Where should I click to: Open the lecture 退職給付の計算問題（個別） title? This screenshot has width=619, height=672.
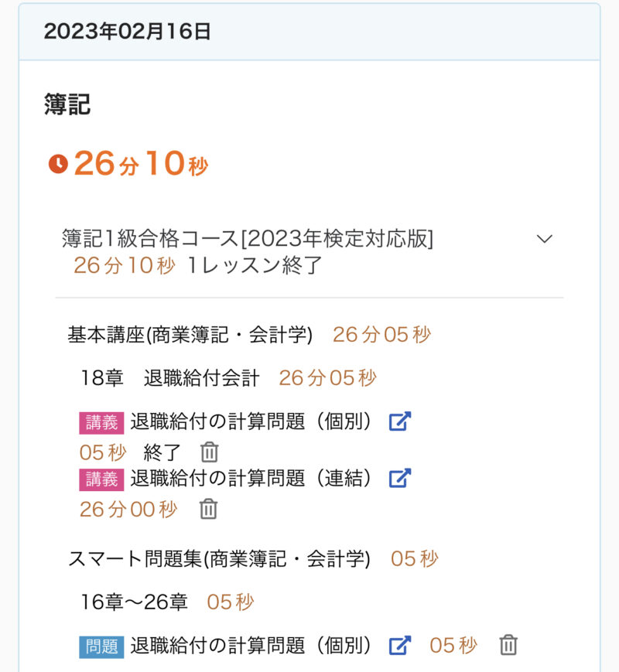coord(251,421)
